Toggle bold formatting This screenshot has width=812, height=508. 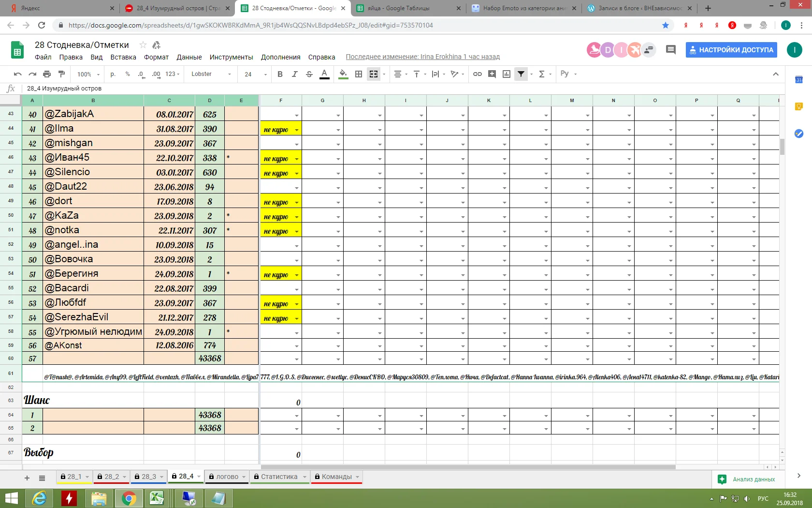[280, 74]
